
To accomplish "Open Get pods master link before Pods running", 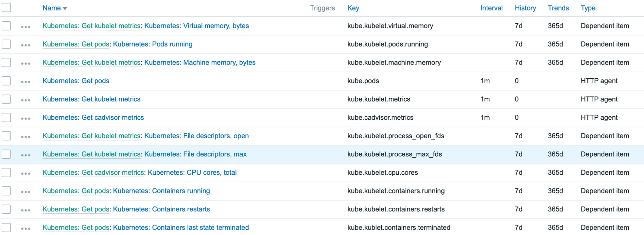I will point(76,44).
